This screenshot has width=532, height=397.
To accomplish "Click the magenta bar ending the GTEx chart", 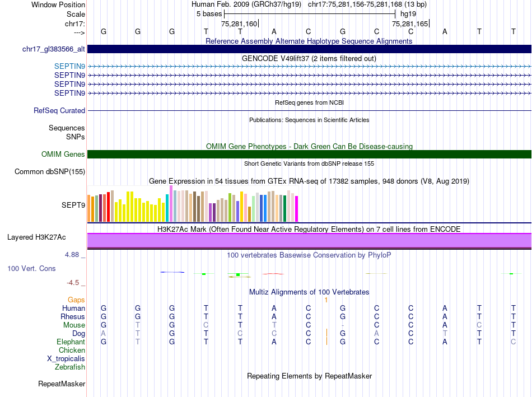I will [x=296, y=208].
